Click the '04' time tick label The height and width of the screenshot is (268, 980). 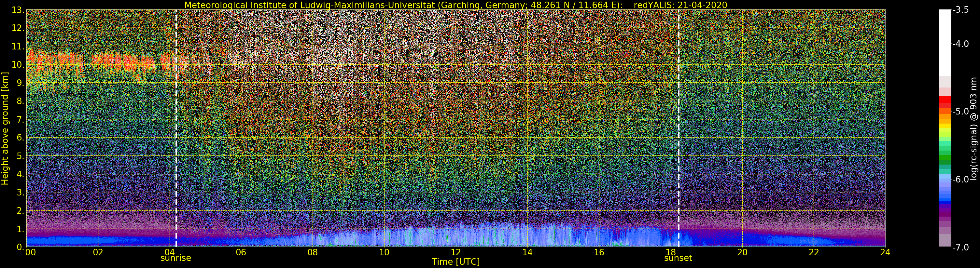pos(169,252)
